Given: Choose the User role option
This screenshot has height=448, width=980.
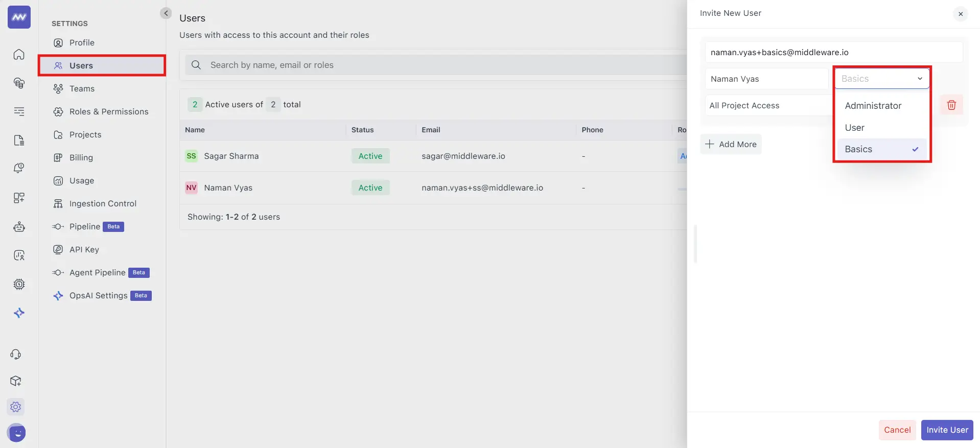Looking at the screenshot, I should (x=854, y=128).
